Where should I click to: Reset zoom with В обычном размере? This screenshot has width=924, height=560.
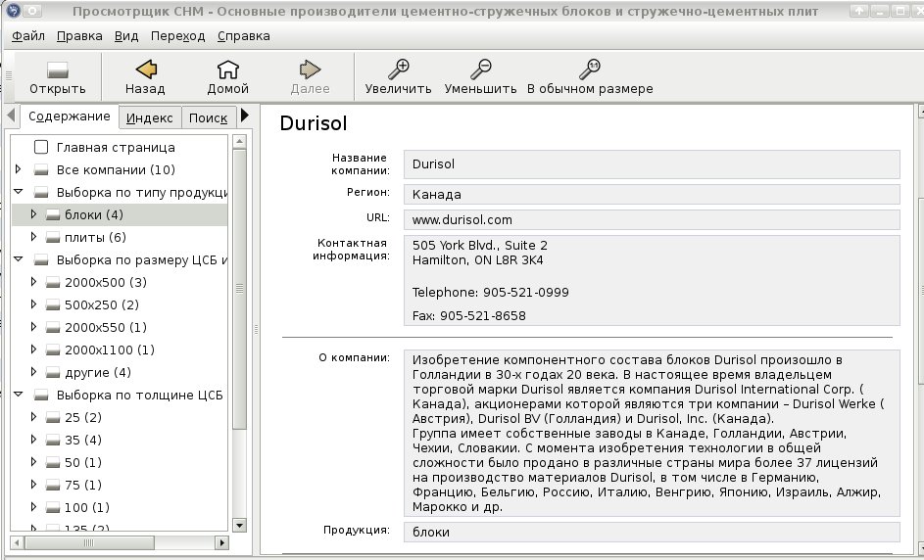589,70
